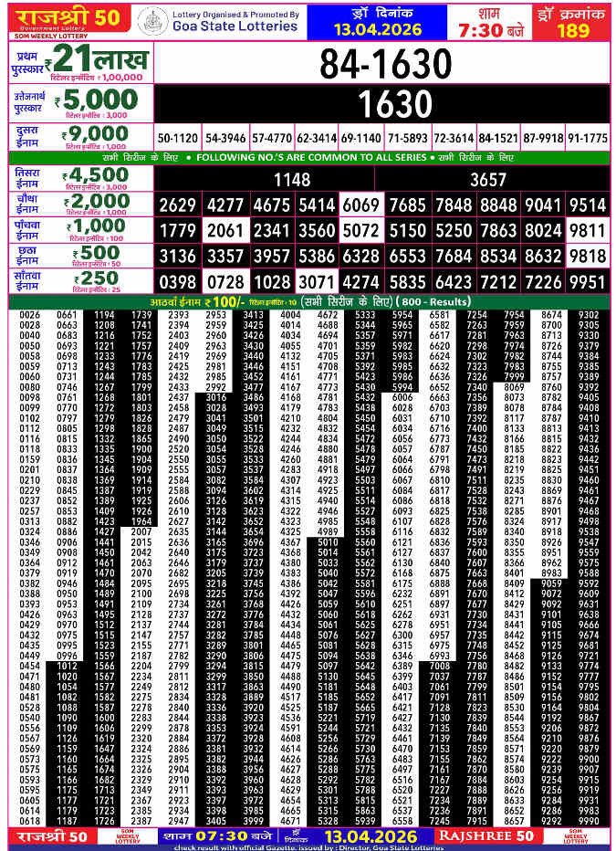Click seventh prize number 0728
616x851 pixels.
[x=225, y=281]
